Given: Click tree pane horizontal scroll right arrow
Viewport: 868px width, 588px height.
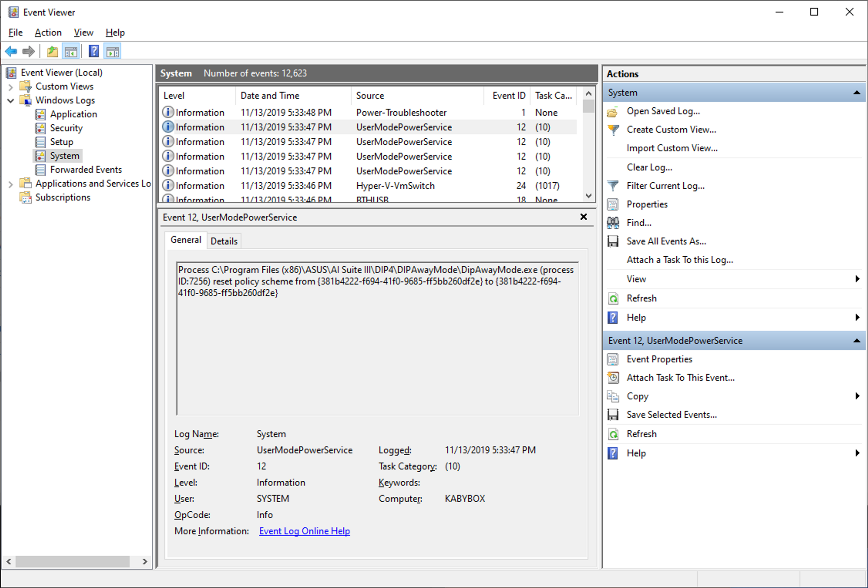Looking at the screenshot, I should click(145, 562).
